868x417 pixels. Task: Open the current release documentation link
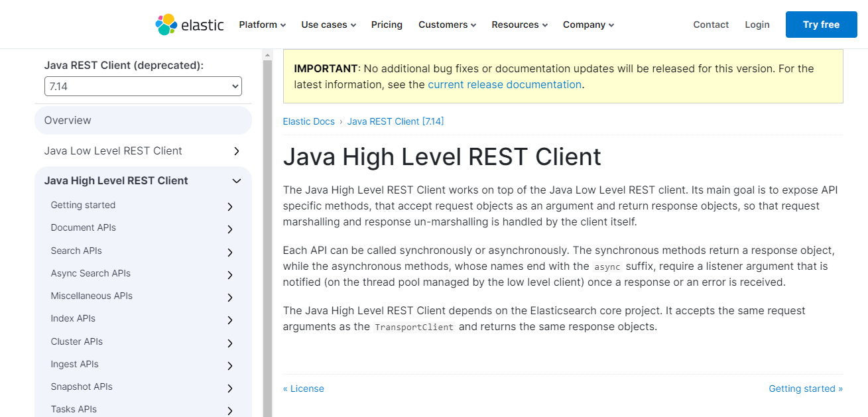coord(505,84)
